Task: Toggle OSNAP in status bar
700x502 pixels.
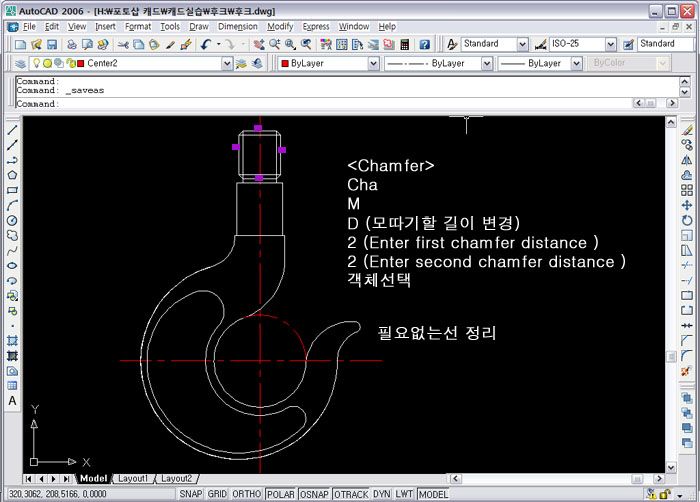Action: (314, 494)
